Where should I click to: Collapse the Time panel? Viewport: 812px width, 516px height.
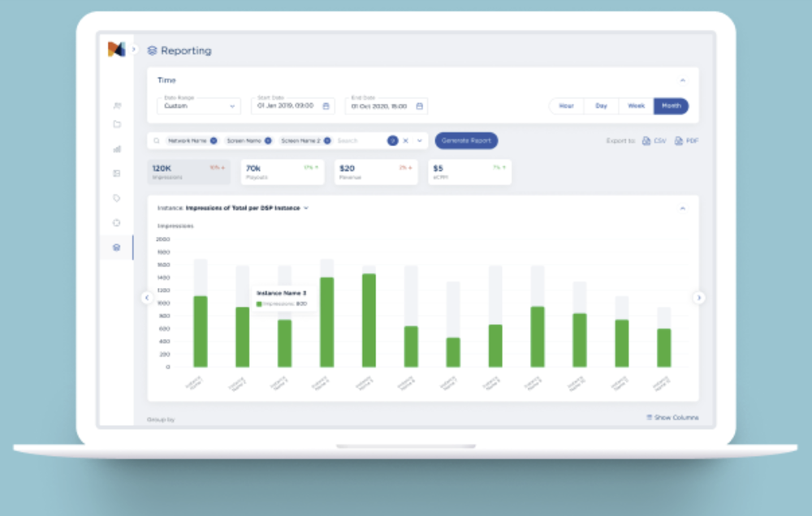[683, 80]
